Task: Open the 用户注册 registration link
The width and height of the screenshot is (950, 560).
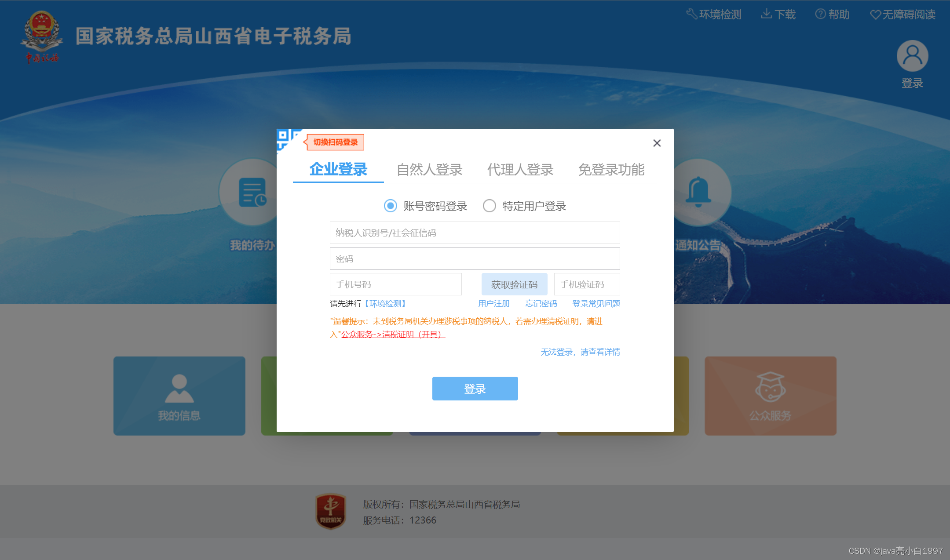Action: (493, 303)
